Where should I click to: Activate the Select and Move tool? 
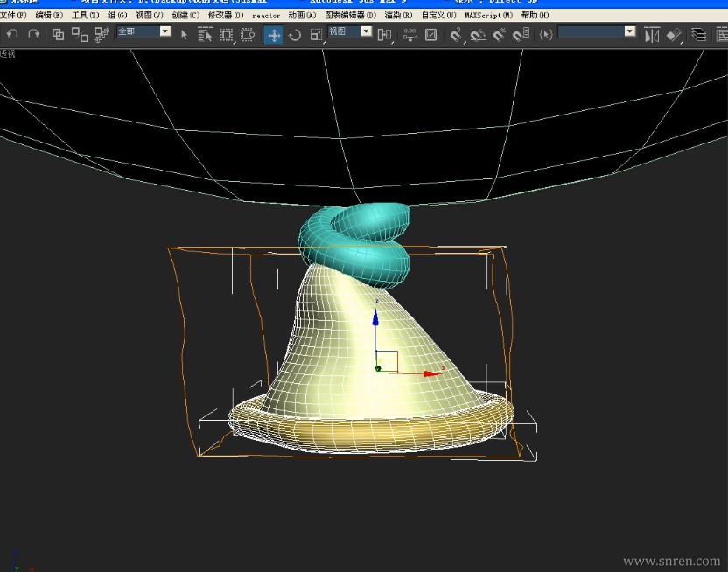click(274, 34)
